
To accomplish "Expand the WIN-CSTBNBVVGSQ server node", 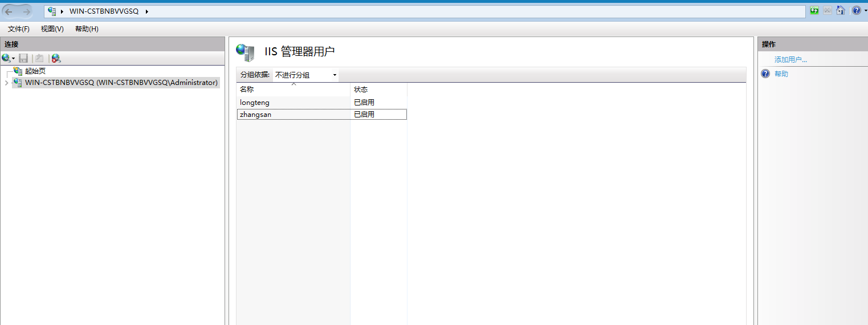I will tap(6, 83).
